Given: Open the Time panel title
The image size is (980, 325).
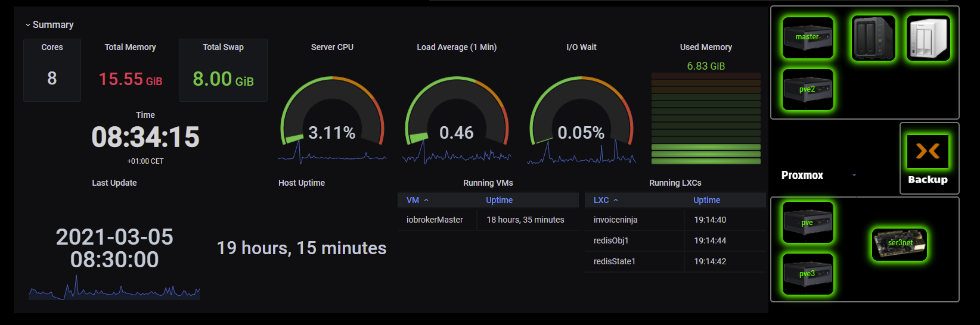Looking at the screenshot, I should 145,115.
